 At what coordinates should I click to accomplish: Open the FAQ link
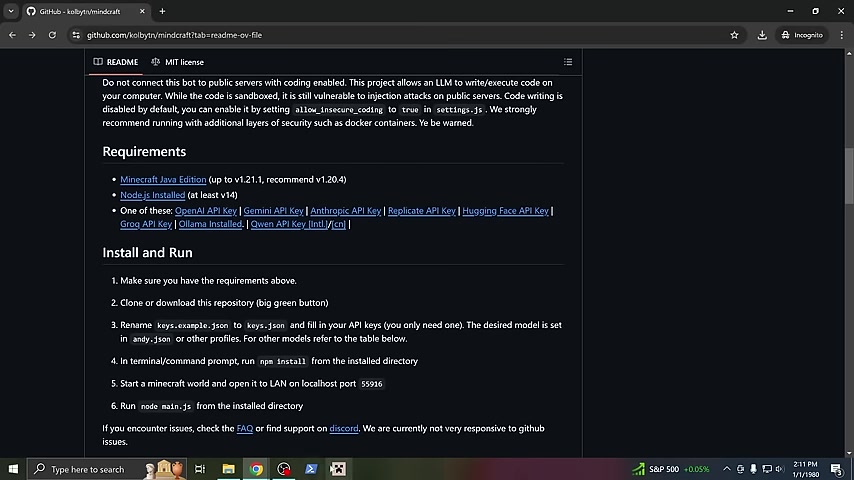245,428
